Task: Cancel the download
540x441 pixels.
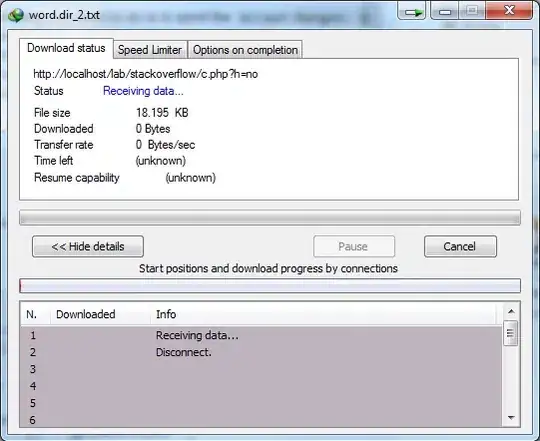Action: (460, 246)
